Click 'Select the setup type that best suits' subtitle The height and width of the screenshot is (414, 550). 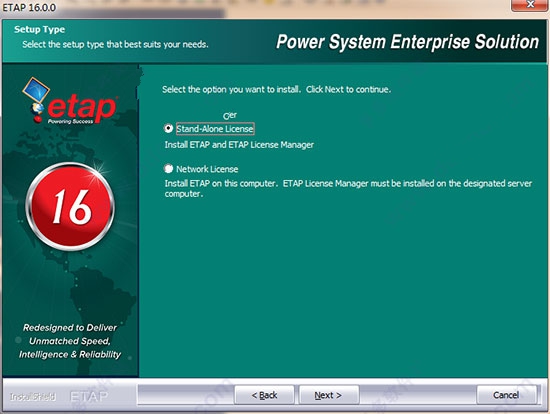coord(115,45)
